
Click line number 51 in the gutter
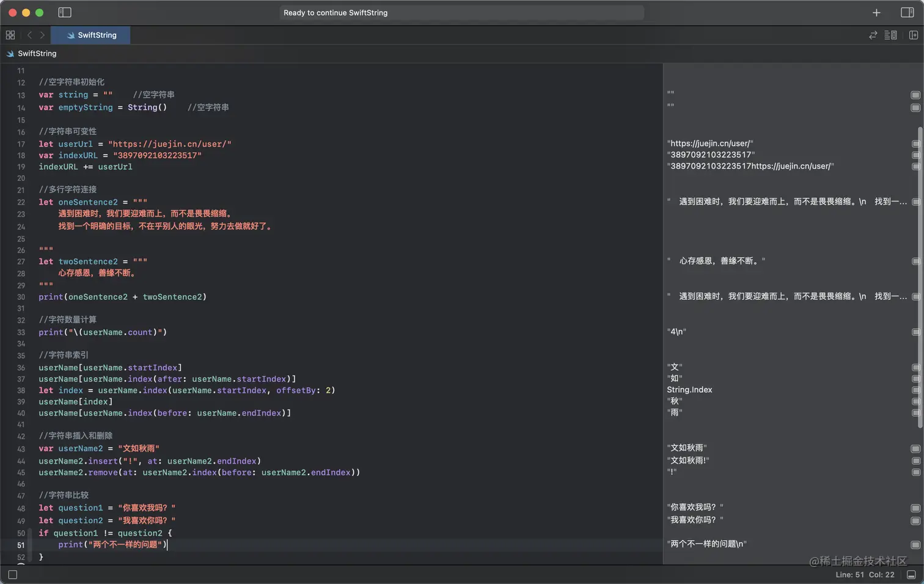coord(21,546)
